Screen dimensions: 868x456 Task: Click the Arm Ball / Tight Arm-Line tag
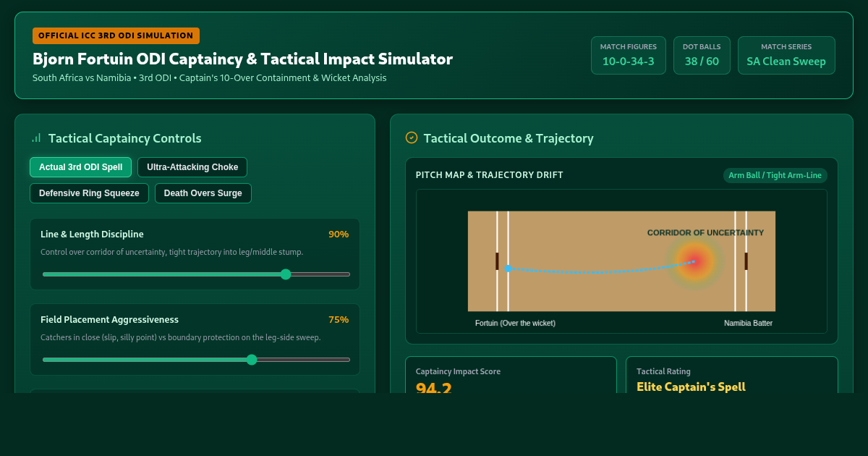pos(775,175)
